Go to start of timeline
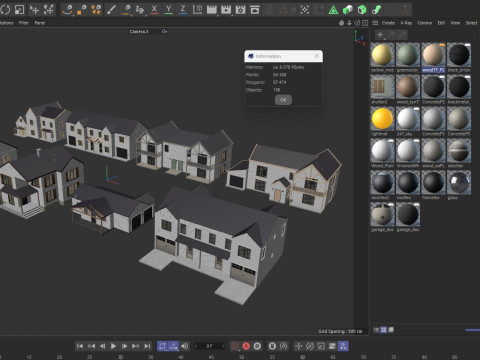The image size is (480, 360). click(x=80, y=346)
